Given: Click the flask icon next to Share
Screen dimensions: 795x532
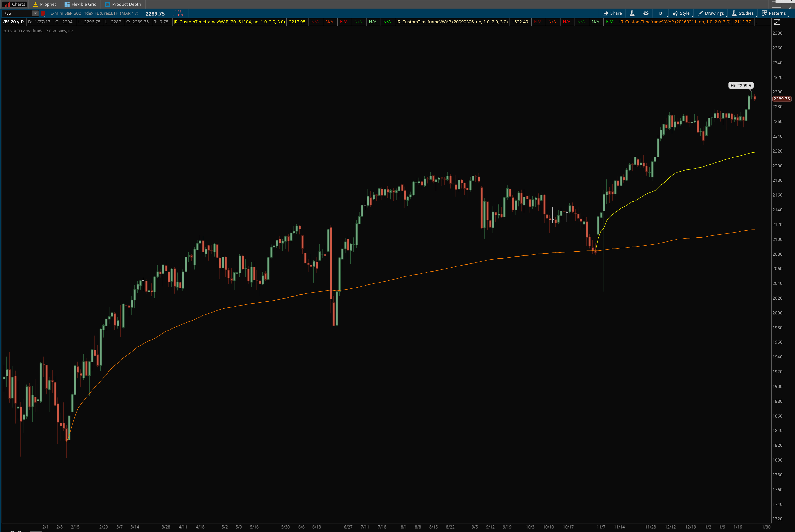Looking at the screenshot, I should 632,13.
